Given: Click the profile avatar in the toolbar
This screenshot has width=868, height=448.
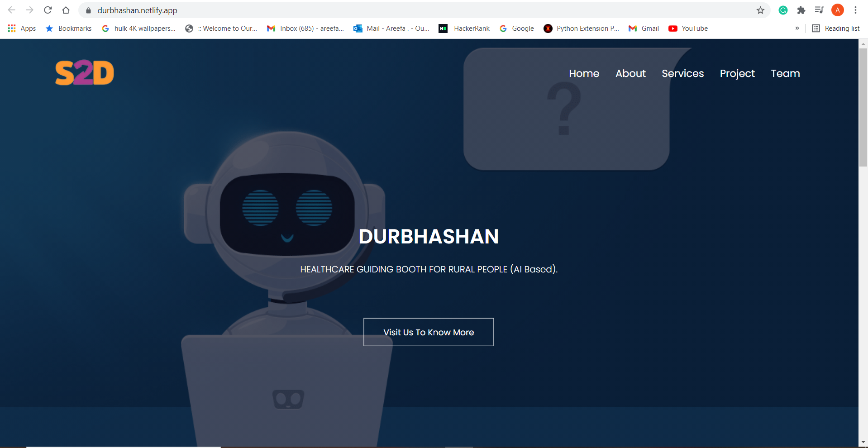Looking at the screenshot, I should pos(837,10).
